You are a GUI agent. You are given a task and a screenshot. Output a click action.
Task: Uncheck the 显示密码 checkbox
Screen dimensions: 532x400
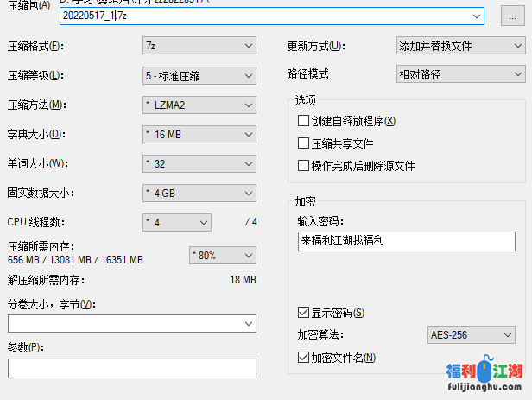303,312
